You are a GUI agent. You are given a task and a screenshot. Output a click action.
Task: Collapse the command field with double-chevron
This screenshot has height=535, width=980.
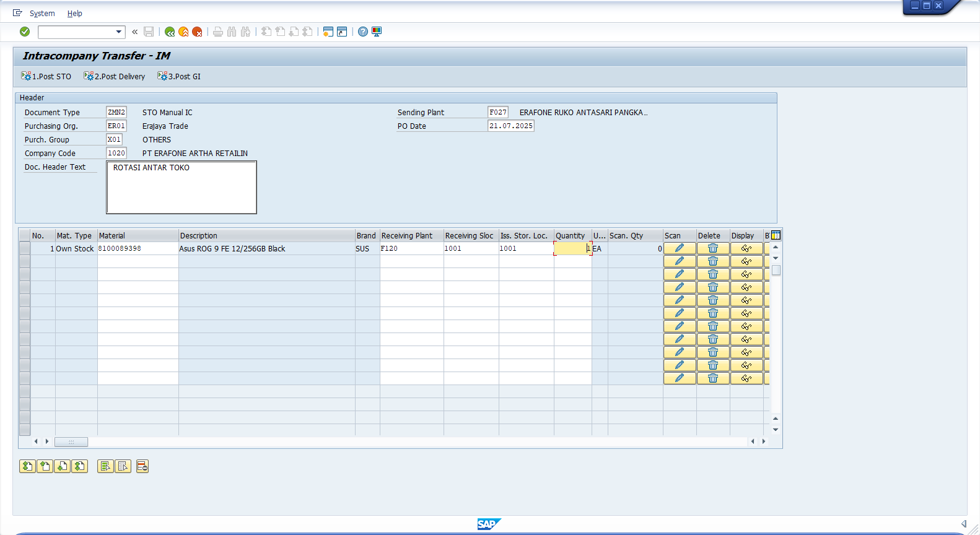click(x=134, y=32)
